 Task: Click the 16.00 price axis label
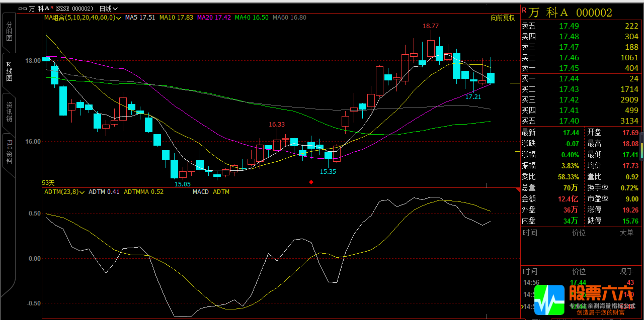tap(33, 142)
